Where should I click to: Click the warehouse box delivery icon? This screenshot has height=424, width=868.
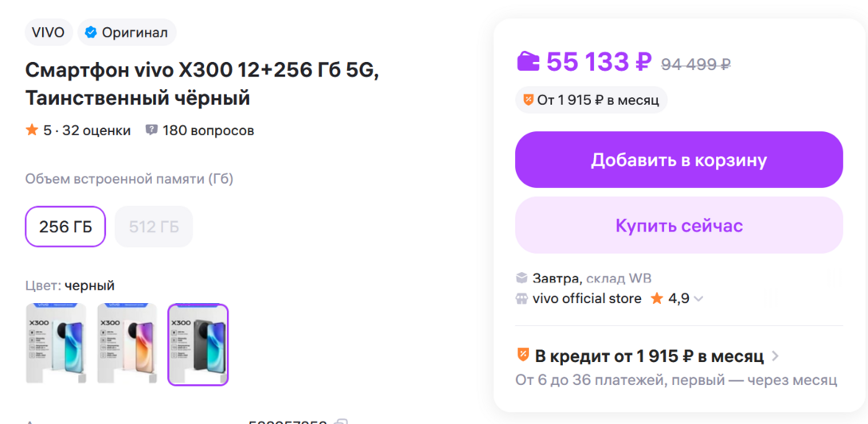522,278
